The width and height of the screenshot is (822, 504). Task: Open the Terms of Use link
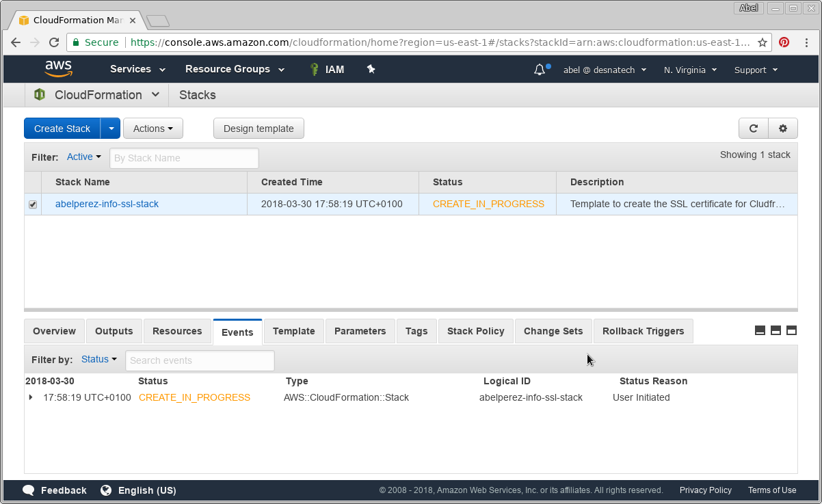pos(772,490)
